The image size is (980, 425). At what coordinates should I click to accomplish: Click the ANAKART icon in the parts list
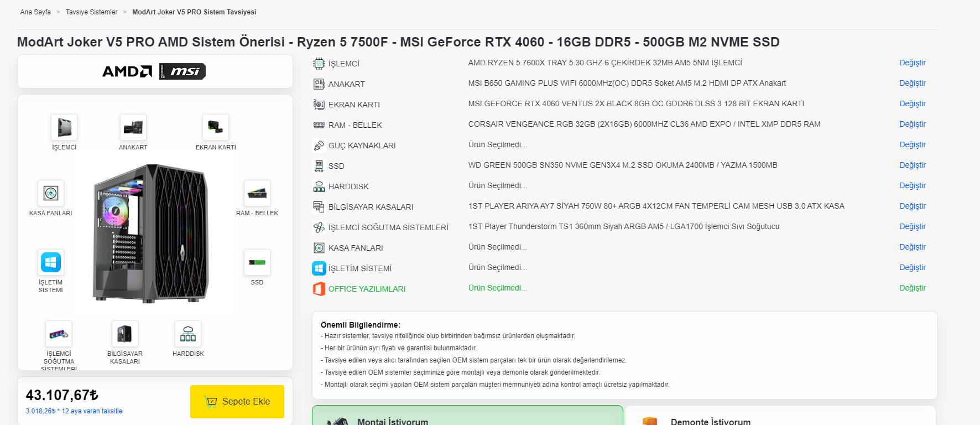click(x=319, y=84)
